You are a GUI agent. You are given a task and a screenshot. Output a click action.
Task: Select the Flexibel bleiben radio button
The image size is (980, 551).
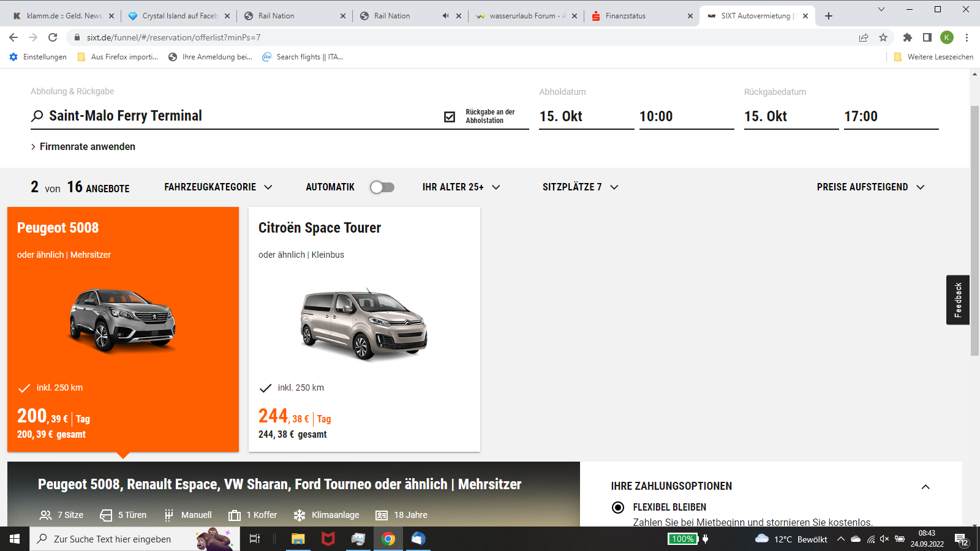[618, 507]
